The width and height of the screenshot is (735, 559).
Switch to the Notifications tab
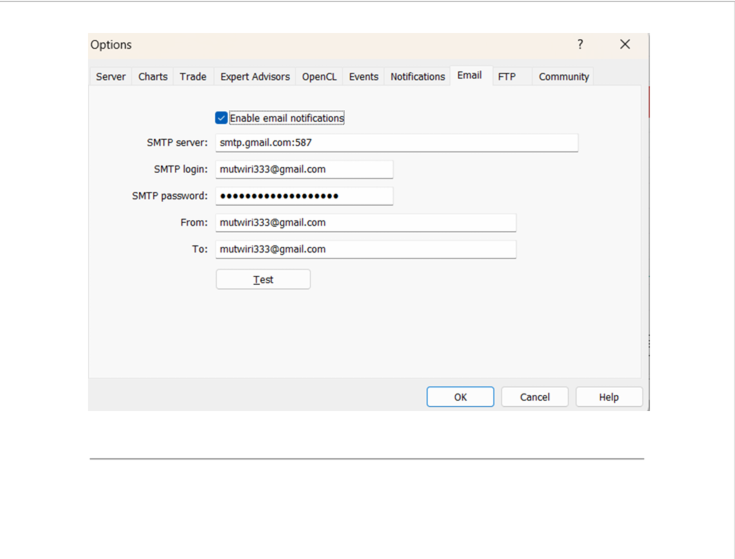point(418,77)
